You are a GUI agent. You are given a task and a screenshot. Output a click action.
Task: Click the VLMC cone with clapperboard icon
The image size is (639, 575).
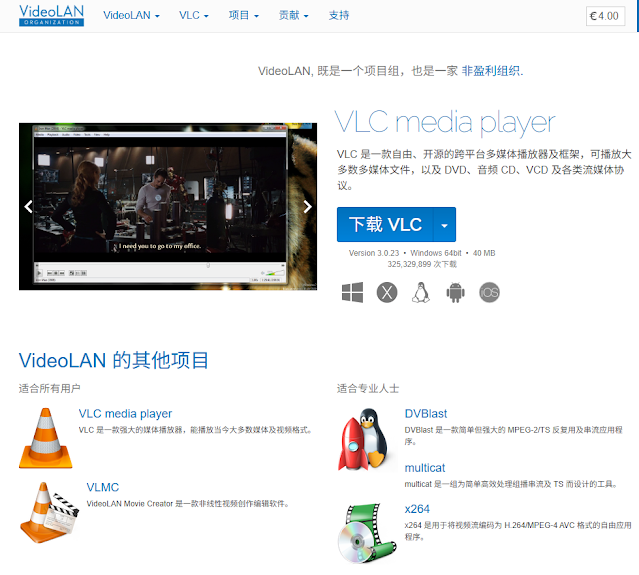tap(49, 512)
